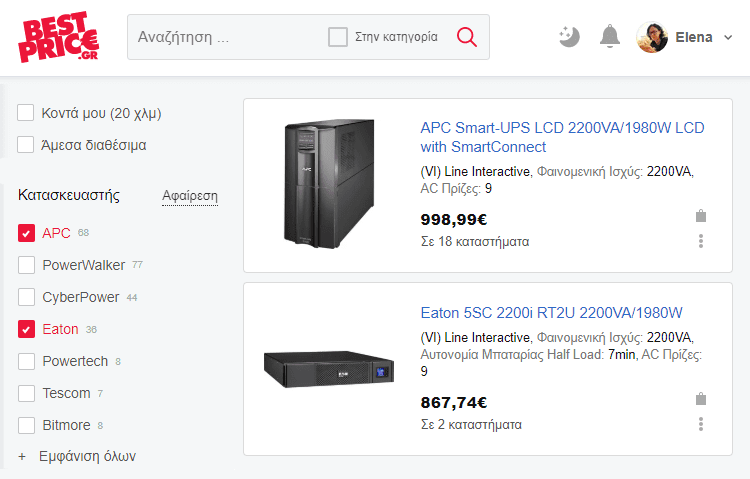The height and width of the screenshot is (479, 750).
Task: Click the 998,99€ price
Action: 454,220
